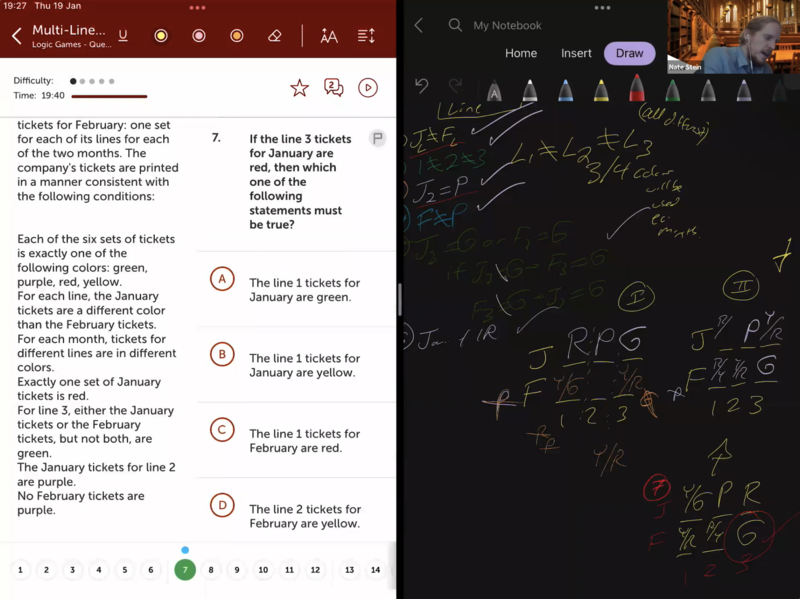Open the Home tab in notebook

(x=521, y=53)
